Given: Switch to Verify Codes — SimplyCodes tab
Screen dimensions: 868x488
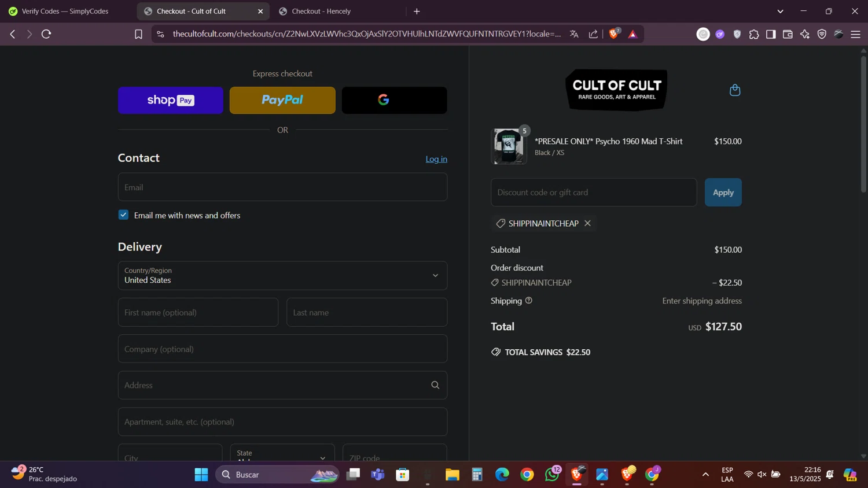Looking at the screenshot, I should pos(67,11).
